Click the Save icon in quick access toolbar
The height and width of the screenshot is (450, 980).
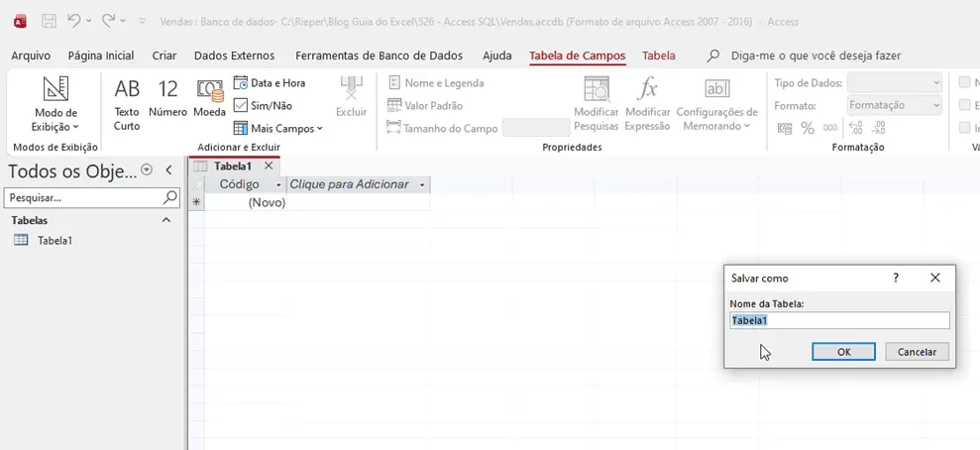[x=49, y=21]
